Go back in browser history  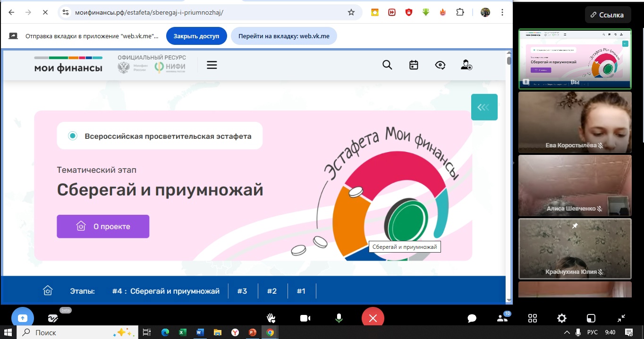tap(11, 13)
